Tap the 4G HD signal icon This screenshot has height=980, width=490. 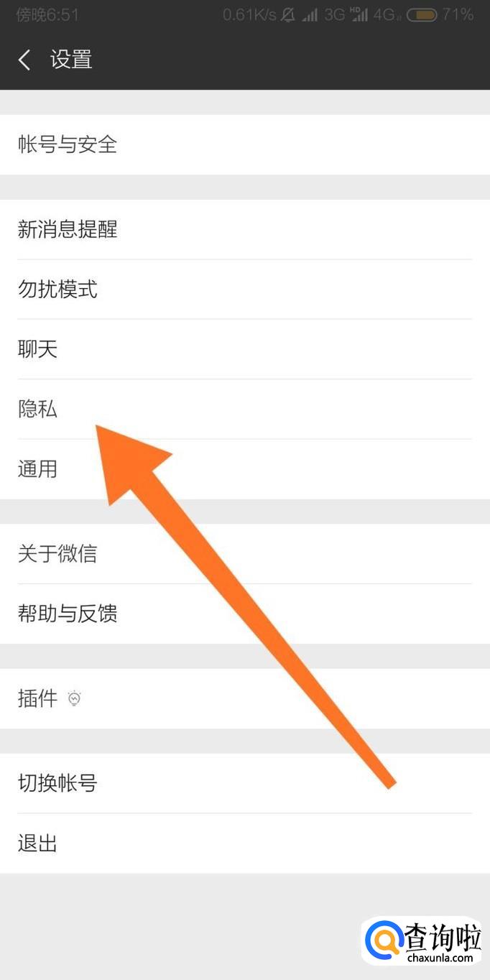(x=359, y=15)
